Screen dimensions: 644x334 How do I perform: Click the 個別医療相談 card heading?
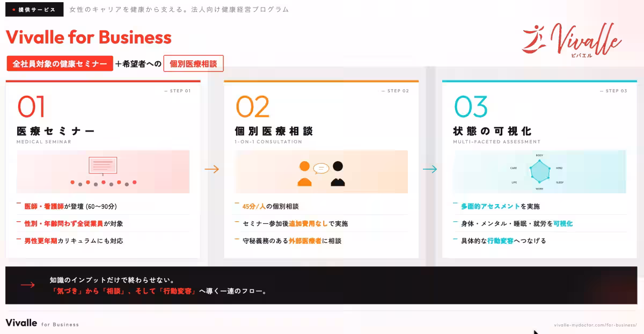click(274, 131)
